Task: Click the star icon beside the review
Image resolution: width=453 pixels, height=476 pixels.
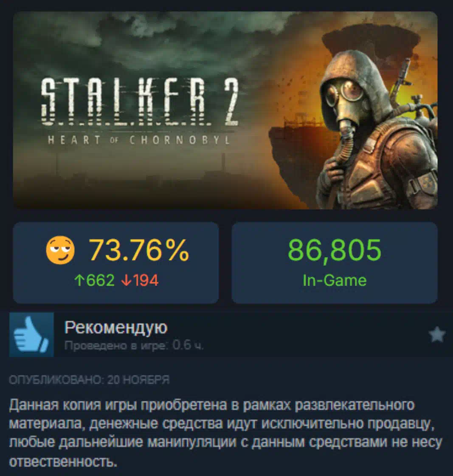Action: (437, 334)
